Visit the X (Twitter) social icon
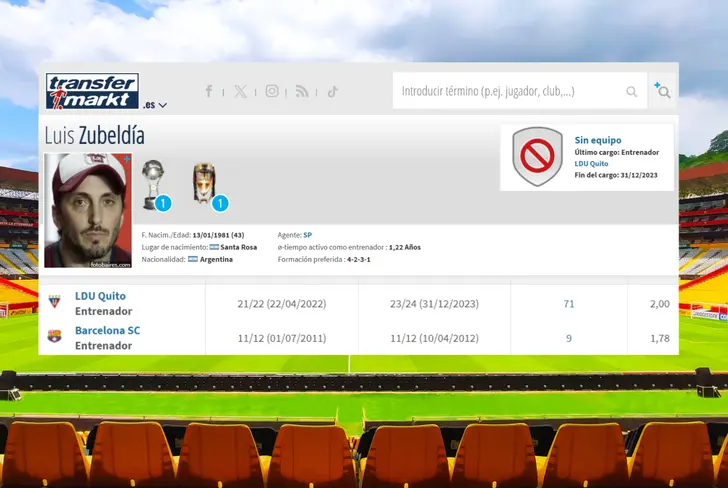Viewport: 728px width, 488px height. [240, 91]
